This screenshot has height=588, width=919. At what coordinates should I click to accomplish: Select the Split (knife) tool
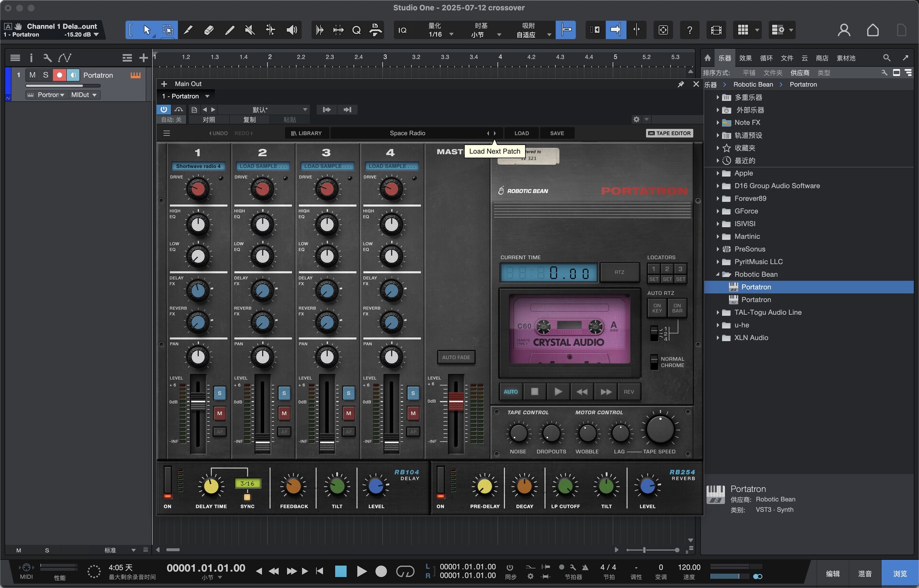(188, 30)
